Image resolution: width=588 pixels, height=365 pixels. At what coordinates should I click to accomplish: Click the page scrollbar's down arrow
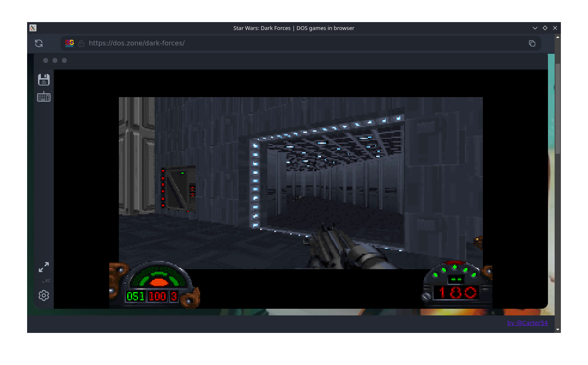558,330
